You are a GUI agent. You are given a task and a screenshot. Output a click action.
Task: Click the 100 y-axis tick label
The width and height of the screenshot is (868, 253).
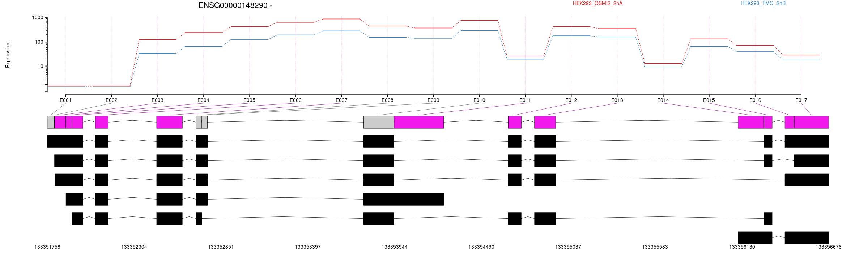[x=38, y=42]
